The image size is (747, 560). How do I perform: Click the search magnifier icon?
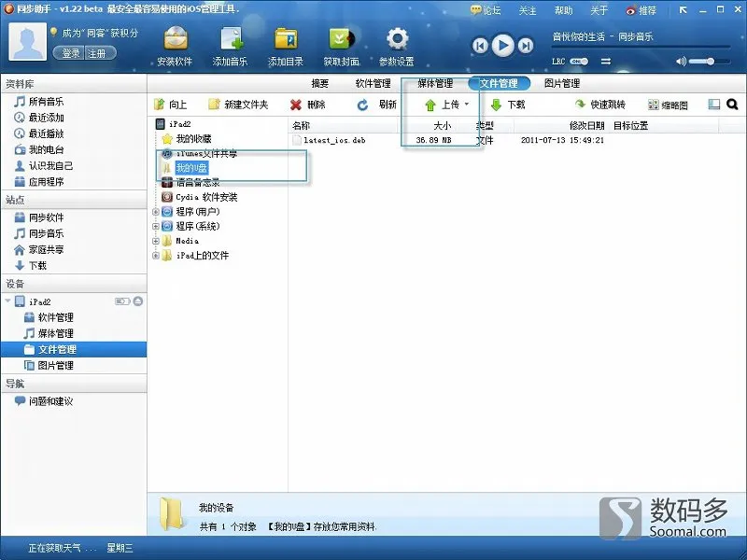coord(732,105)
